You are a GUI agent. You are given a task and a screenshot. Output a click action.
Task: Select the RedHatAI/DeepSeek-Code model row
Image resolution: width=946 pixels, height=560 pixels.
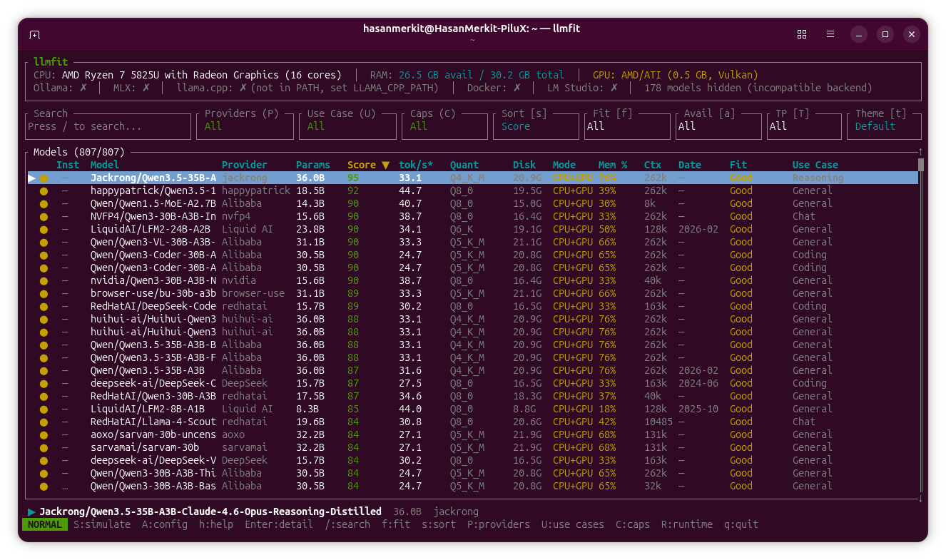(x=473, y=307)
